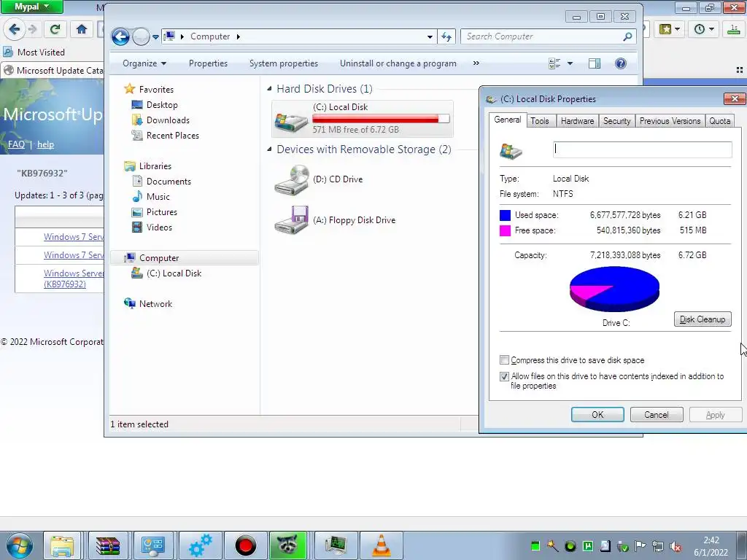Click the blue Used space swatch
Screen dimensions: 747x560
click(505, 215)
